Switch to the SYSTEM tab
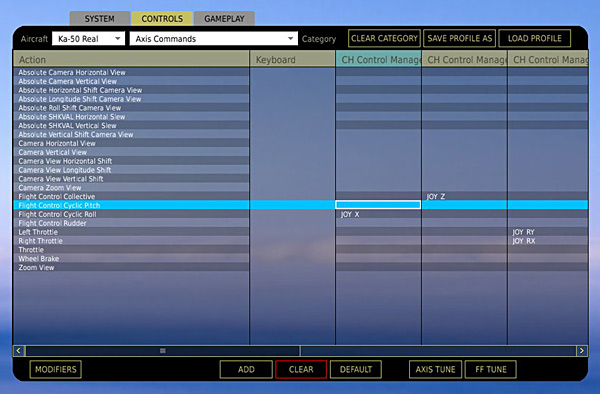 pos(99,19)
